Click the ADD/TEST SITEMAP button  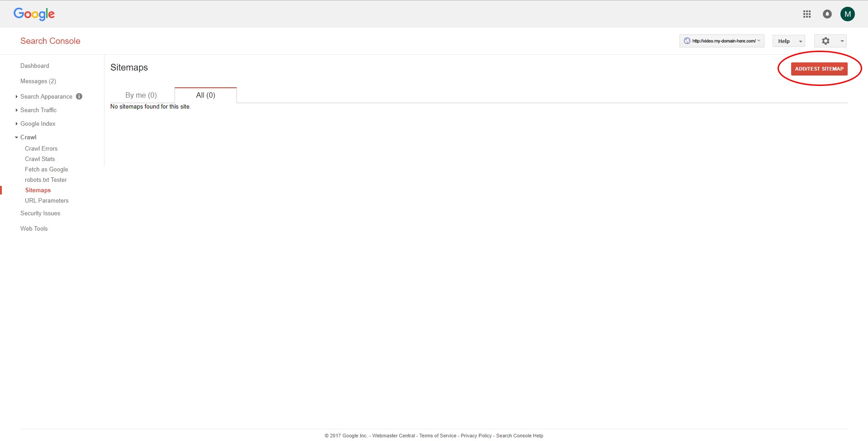click(819, 69)
